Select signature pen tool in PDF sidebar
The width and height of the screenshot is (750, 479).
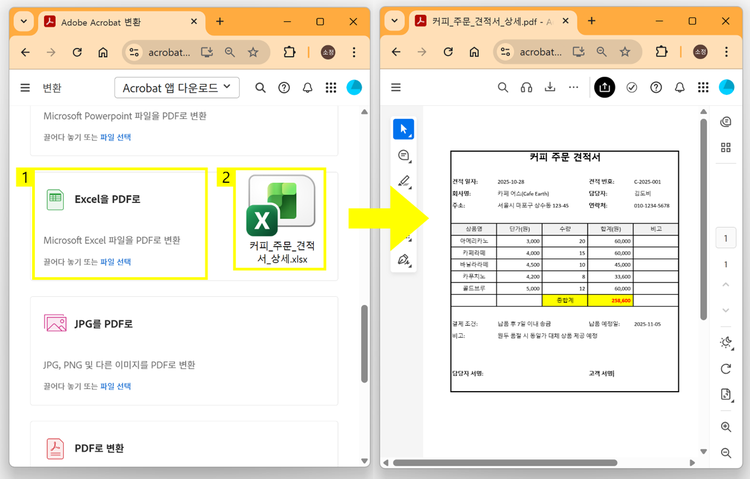(404, 260)
